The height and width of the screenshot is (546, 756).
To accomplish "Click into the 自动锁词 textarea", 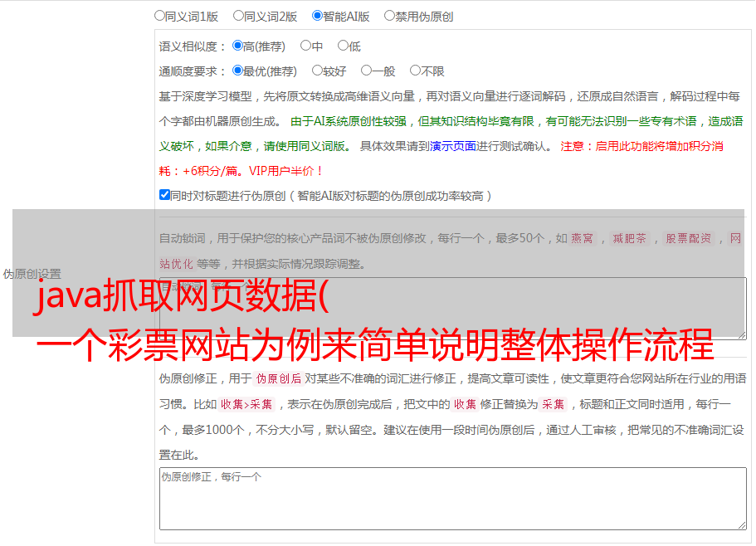I will (x=453, y=309).
